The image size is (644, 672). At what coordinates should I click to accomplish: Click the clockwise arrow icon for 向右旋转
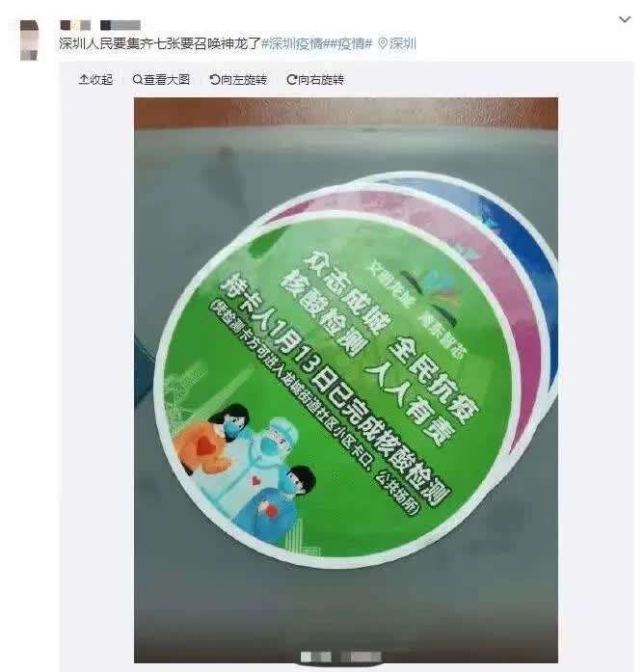291,80
